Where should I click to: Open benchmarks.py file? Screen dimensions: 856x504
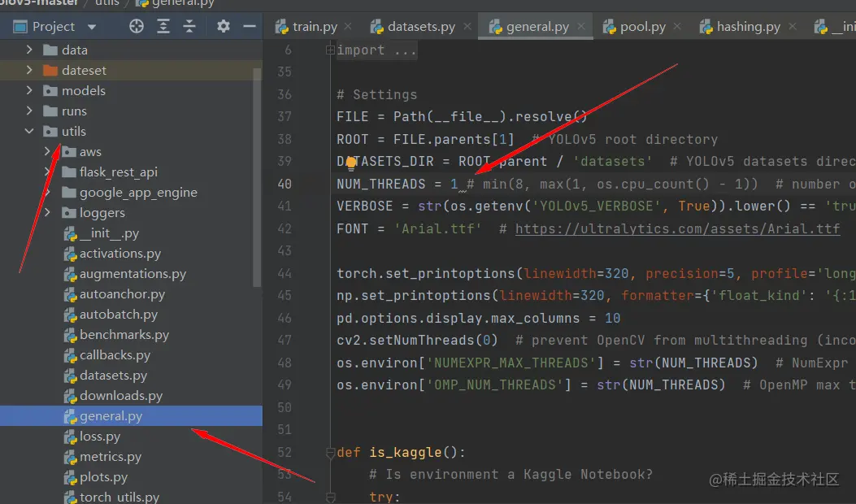[124, 335]
